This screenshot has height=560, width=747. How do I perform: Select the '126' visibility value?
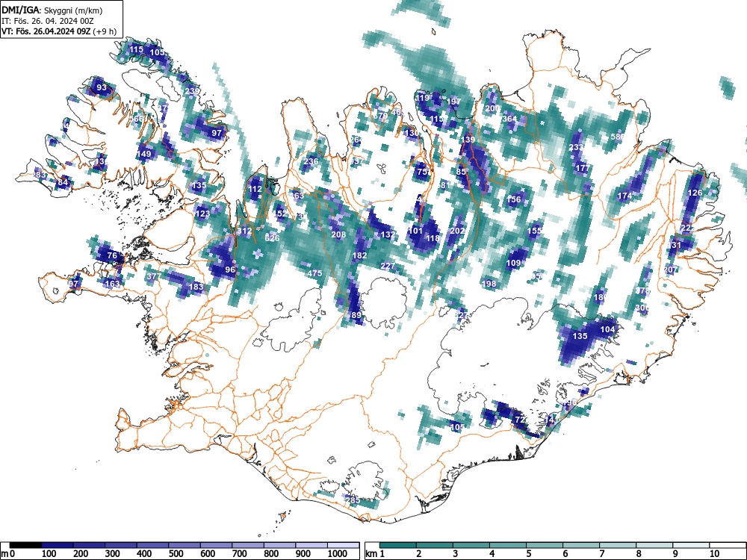[x=695, y=193]
